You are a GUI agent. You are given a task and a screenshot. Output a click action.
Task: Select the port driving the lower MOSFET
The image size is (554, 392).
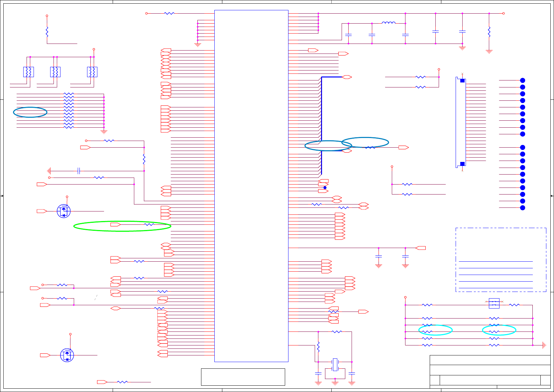(45, 355)
